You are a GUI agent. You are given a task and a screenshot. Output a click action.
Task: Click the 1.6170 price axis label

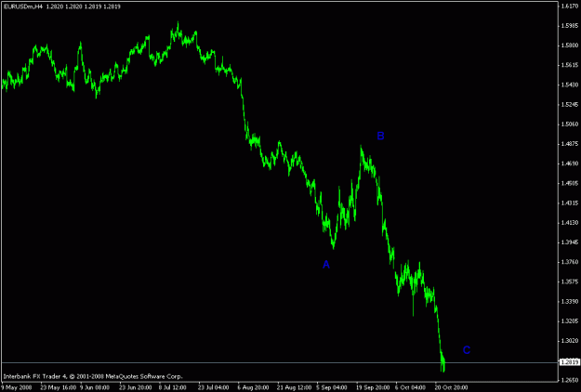tap(570, 6)
